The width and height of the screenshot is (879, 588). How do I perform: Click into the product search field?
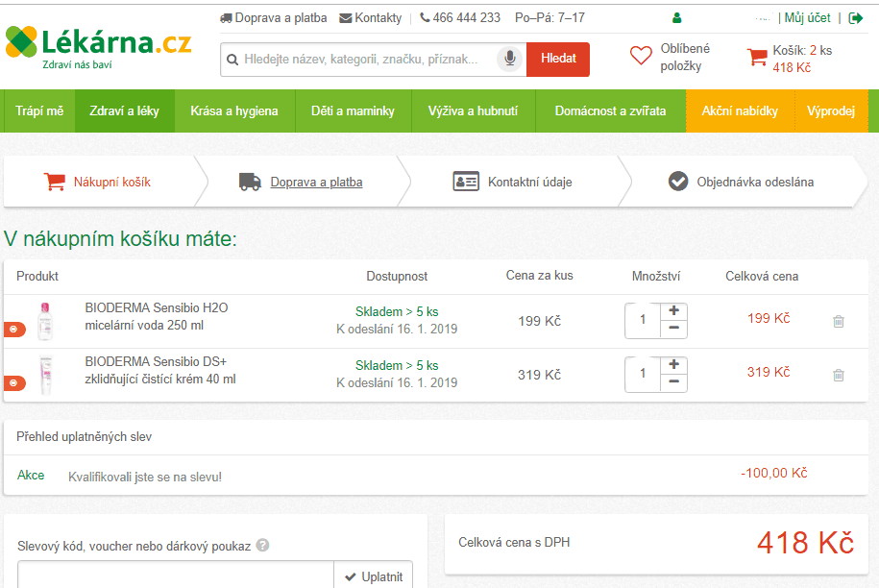coord(360,60)
